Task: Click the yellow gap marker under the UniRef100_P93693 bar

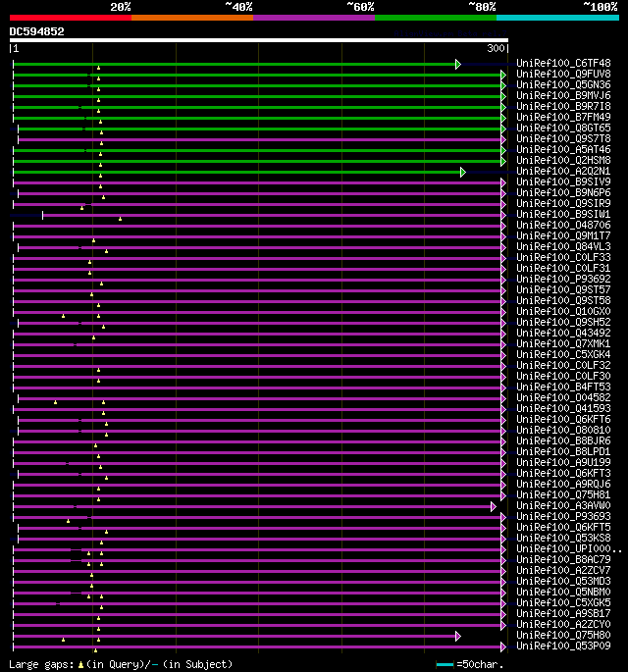Action: [x=68, y=521]
